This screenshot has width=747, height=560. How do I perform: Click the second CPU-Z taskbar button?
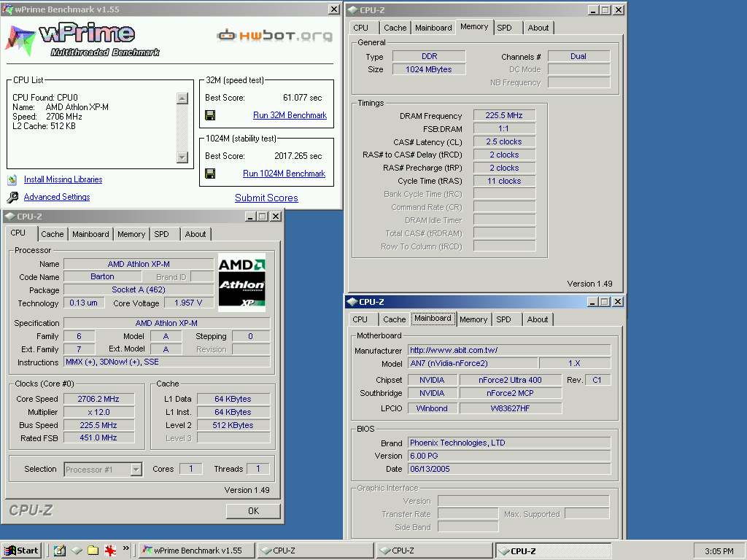[x=434, y=551]
